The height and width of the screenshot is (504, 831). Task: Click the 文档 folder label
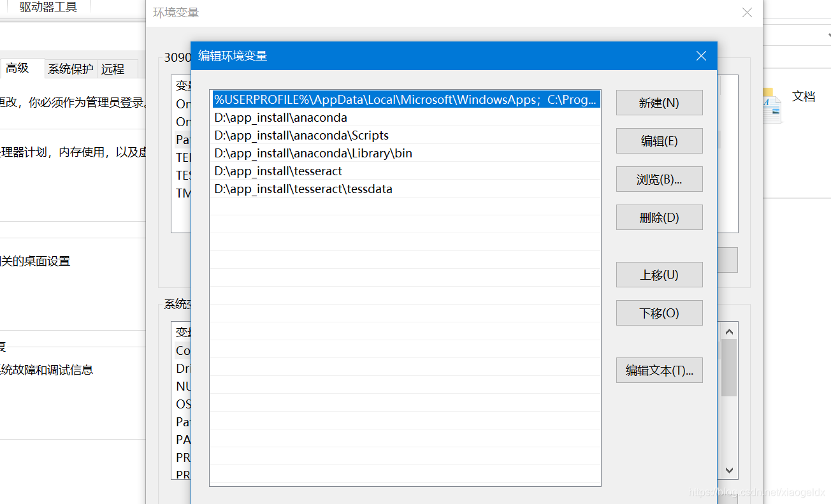click(804, 96)
